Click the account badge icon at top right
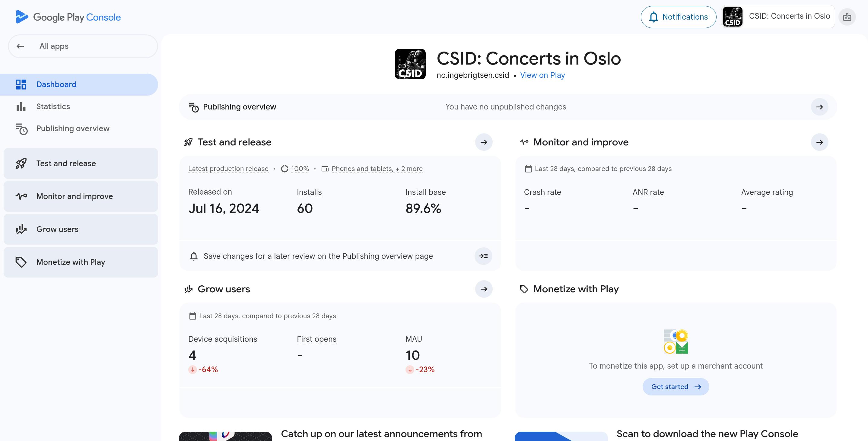This screenshot has width=868, height=441. click(x=847, y=17)
